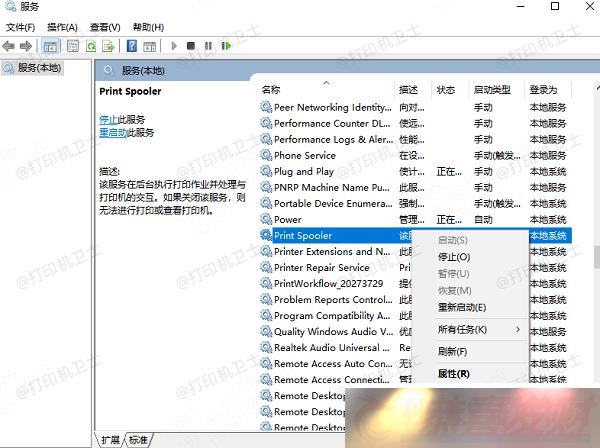Viewport: 600px width, 448px height.
Task: Click the Start service play icon
Action: tap(174, 46)
